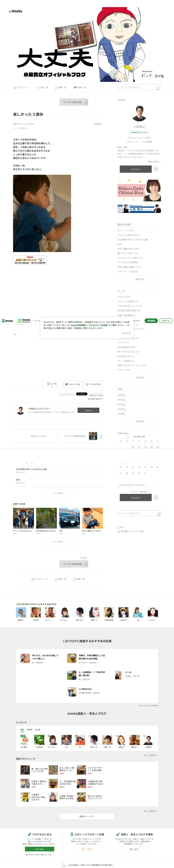Open 記事一覧 in the top navigation

click(x=43, y=88)
